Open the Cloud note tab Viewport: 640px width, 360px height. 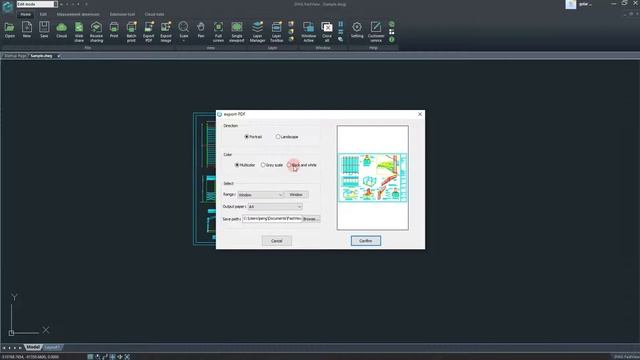(154, 14)
